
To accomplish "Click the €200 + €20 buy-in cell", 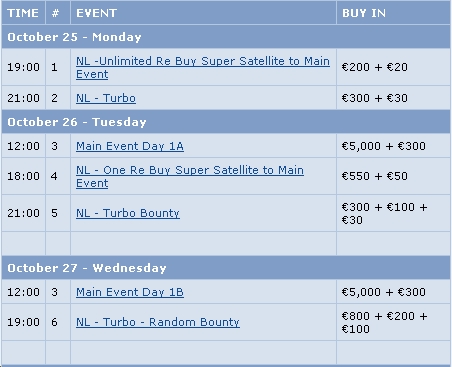I will [393, 67].
